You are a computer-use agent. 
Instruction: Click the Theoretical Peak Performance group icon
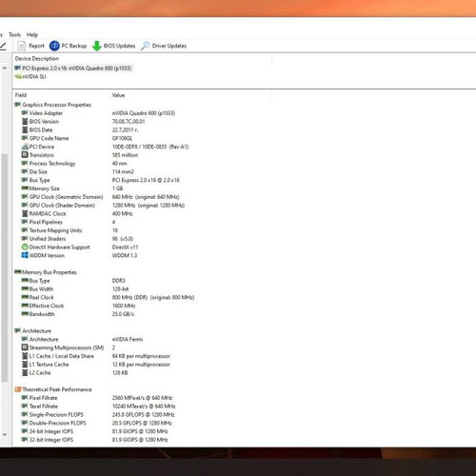[x=18, y=389]
